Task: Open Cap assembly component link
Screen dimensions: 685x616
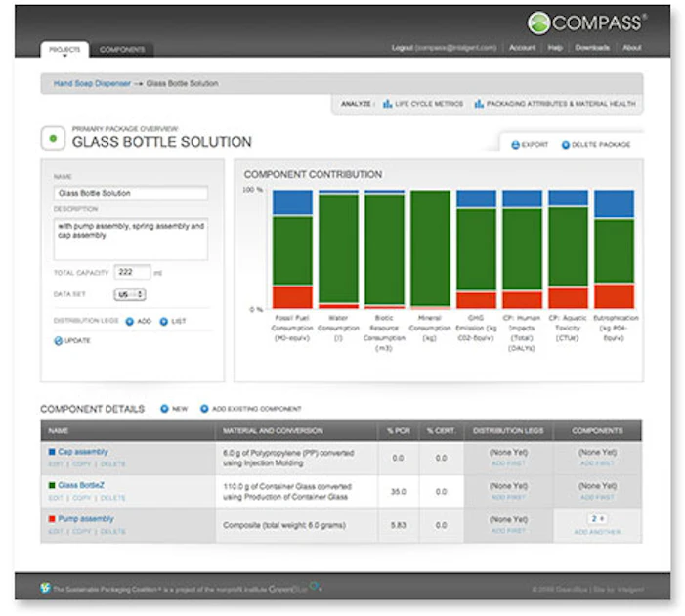Action: click(83, 452)
